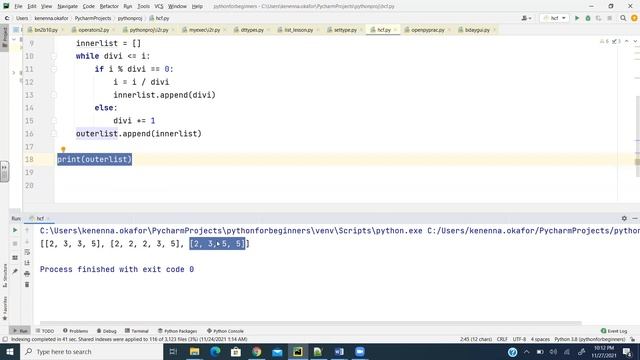Open the Terminal tool window
This screenshot has height=360, width=640.
click(137, 331)
